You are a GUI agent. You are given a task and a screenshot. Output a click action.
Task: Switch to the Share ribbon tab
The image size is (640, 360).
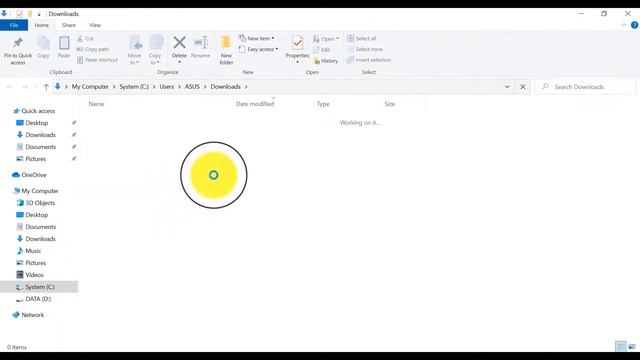tap(69, 25)
